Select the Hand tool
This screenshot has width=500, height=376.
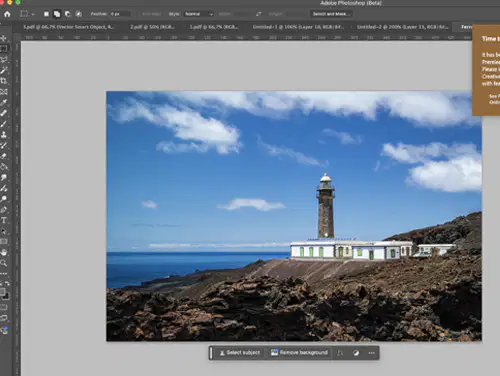(x=4, y=252)
